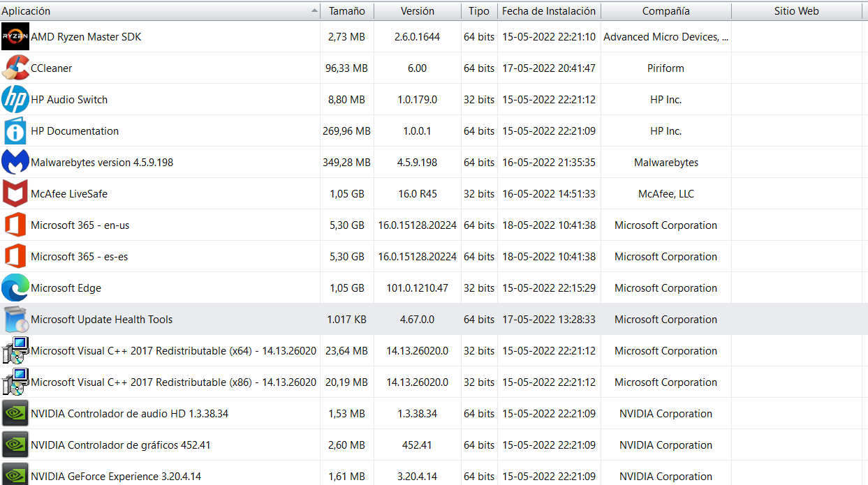Click the 8,80 MB size cell
Image resolution: width=868 pixels, height=485 pixels.
coord(347,99)
